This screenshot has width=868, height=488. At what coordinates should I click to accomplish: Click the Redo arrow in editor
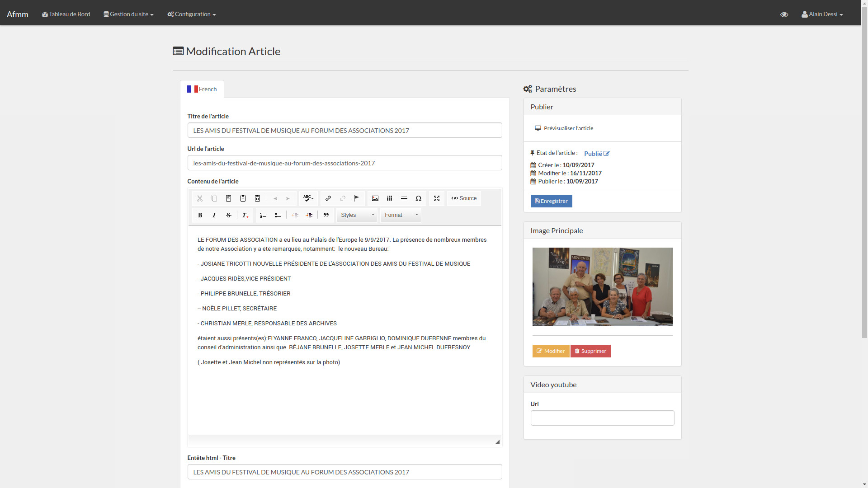[288, 198]
